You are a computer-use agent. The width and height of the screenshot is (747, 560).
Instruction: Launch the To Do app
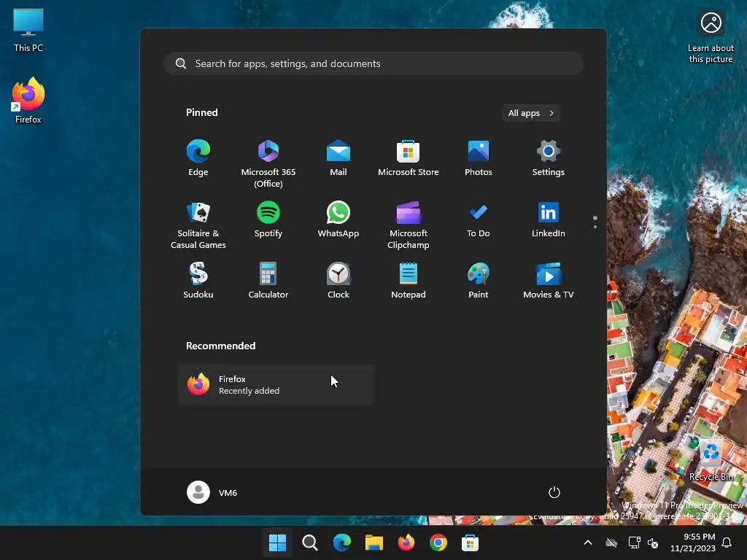tap(479, 219)
